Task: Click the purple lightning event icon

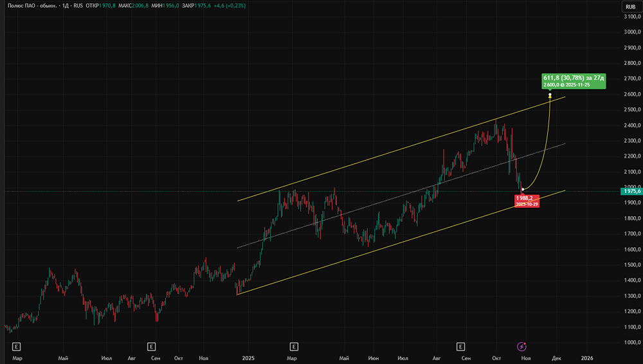Action: pyautogui.click(x=521, y=347)
